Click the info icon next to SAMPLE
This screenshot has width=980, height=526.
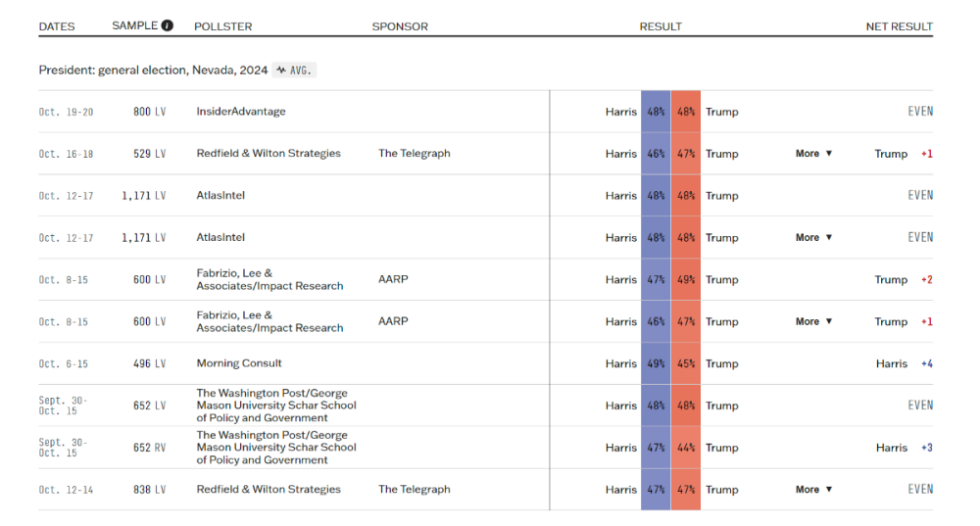pos(168,25)
